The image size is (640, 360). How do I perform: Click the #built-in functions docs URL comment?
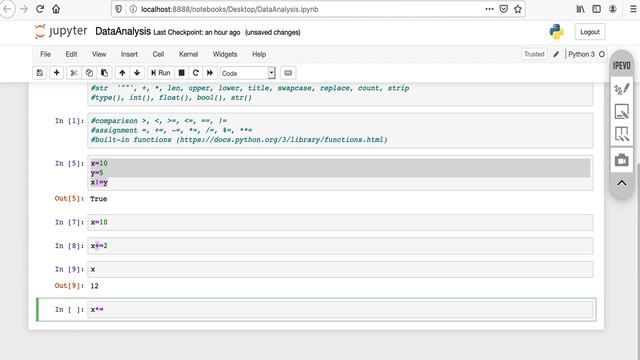(x=239, y=140)
